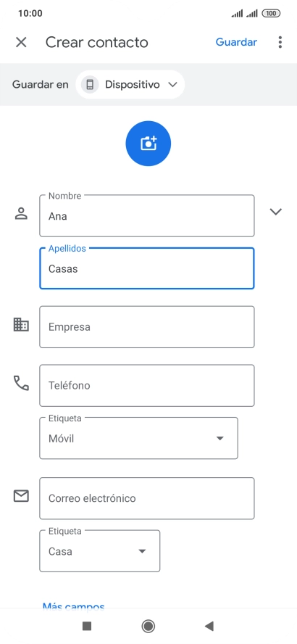Open the Dispositivo save location dropdown
The height and width of the screenshot is (644, 297).
[130, 85]
